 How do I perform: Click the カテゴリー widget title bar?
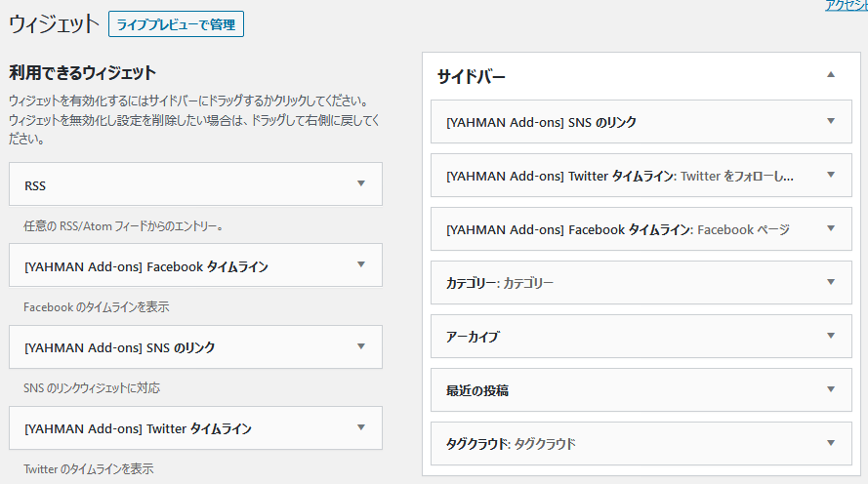pos(641,283)
